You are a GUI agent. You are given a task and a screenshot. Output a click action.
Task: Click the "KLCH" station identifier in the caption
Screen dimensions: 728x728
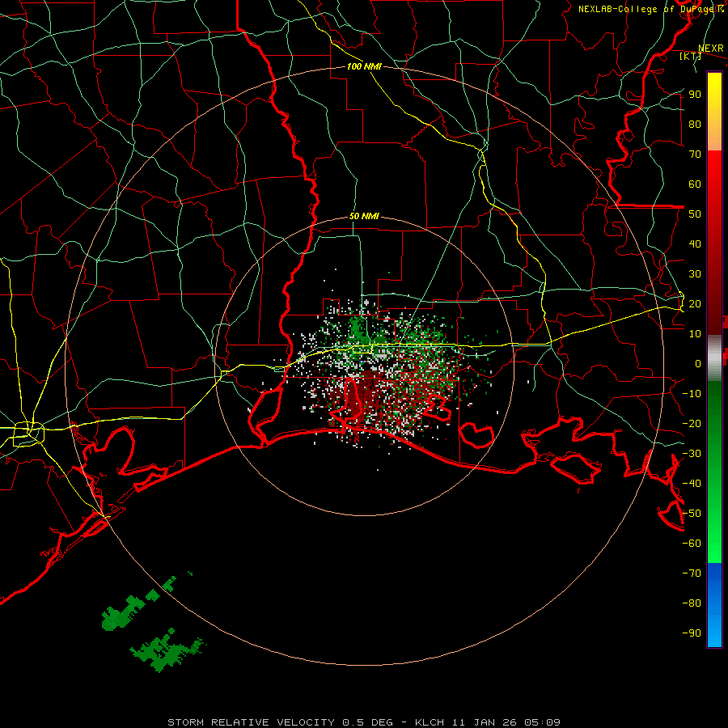(x=430, y=722)
